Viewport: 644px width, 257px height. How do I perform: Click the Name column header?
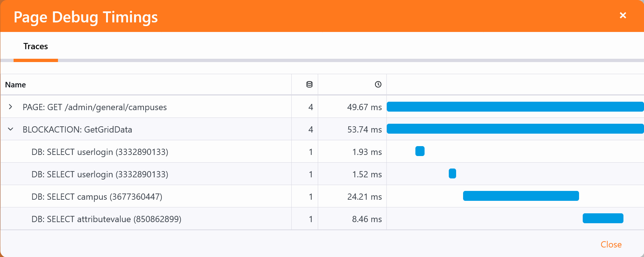point(15,85)
